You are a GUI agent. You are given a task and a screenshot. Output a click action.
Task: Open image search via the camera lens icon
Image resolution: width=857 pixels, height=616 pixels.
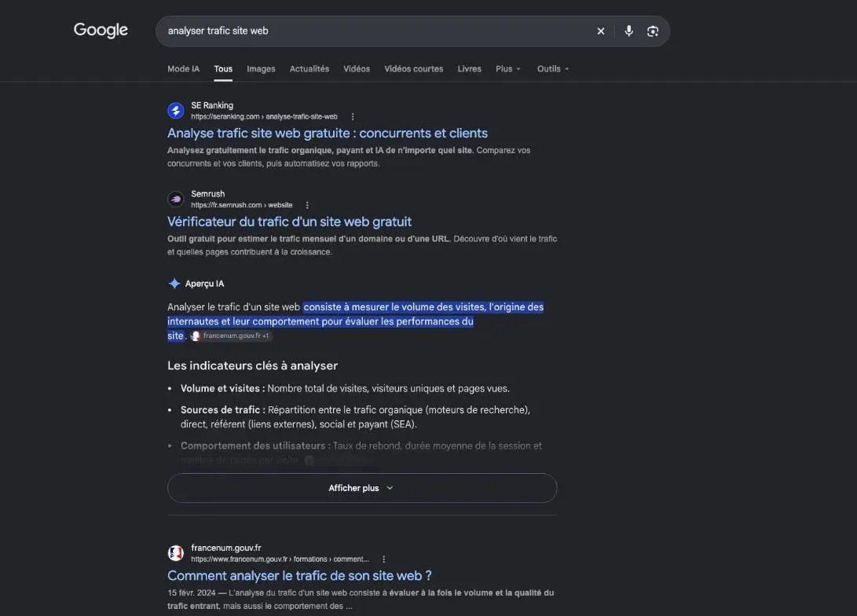[x=653, y=31]
